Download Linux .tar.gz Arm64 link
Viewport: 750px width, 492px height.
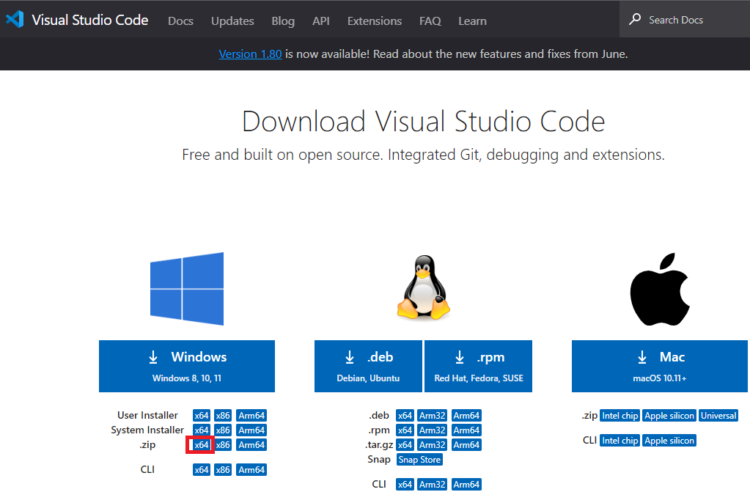(466, 445)
